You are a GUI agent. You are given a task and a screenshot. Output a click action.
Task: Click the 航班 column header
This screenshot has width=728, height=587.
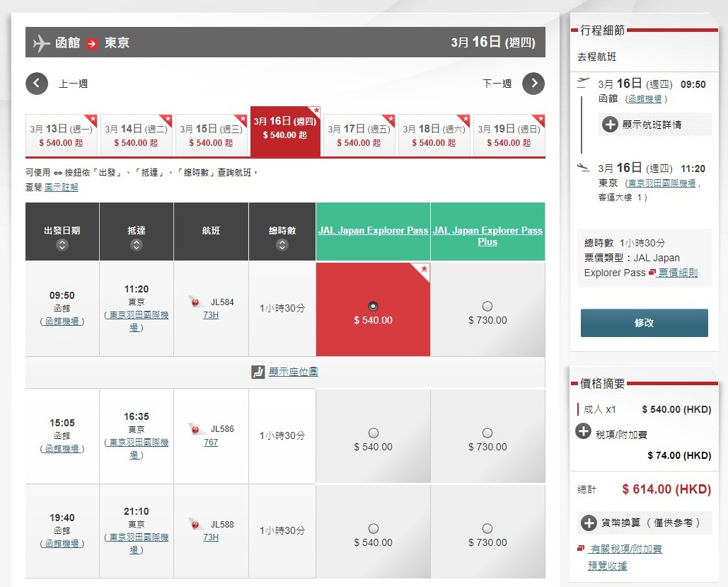(212, 231)
